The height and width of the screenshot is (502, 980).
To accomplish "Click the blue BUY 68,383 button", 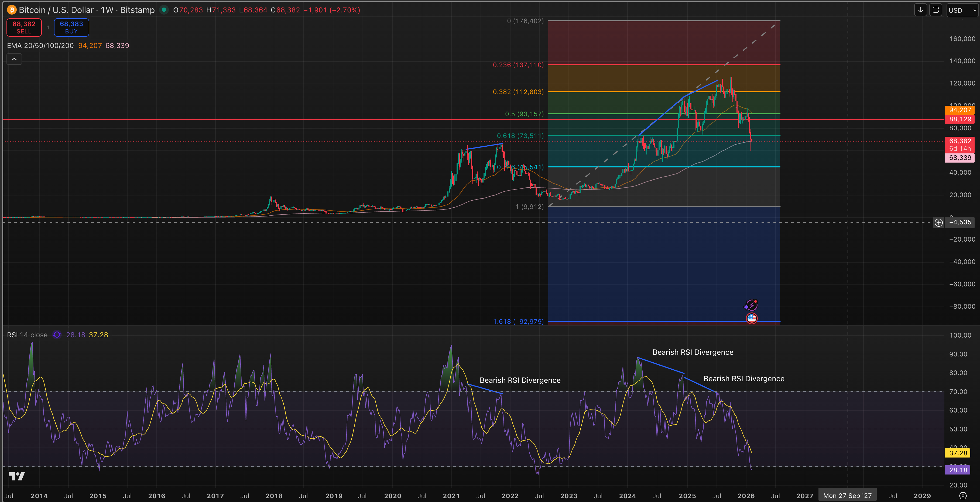I will pyautogui.click(x=71, y=27).
